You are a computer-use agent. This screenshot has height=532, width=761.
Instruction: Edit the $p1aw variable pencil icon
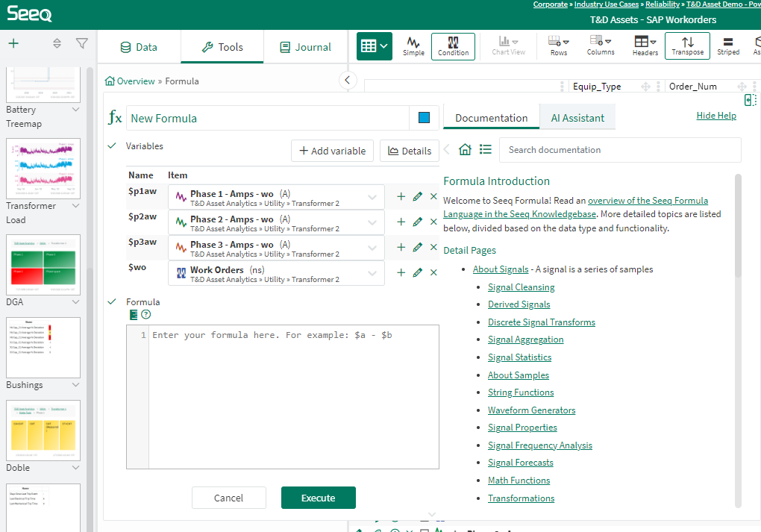[418, 197]
